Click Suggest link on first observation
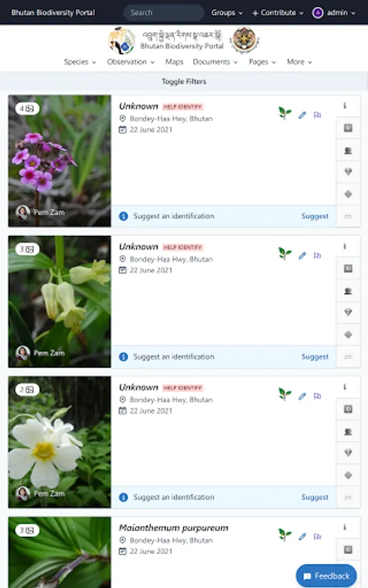The width and height of the screenshot is (368, 588). click(315, 216)
